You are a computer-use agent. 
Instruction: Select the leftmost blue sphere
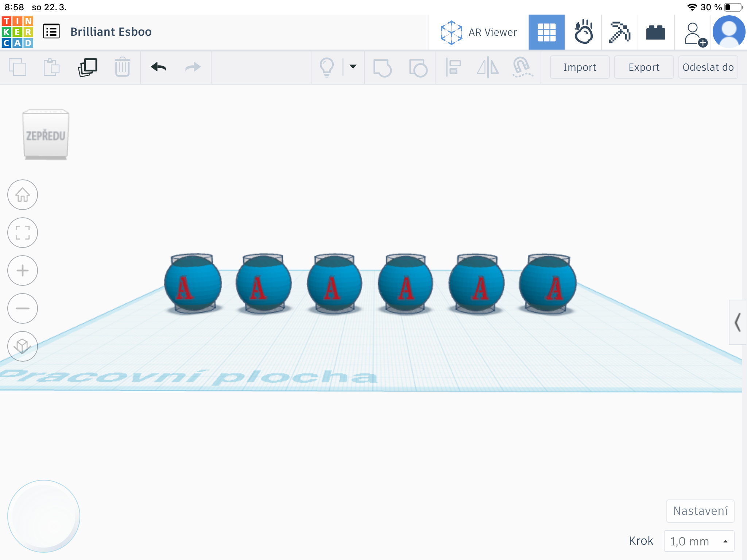click(193, 284)
